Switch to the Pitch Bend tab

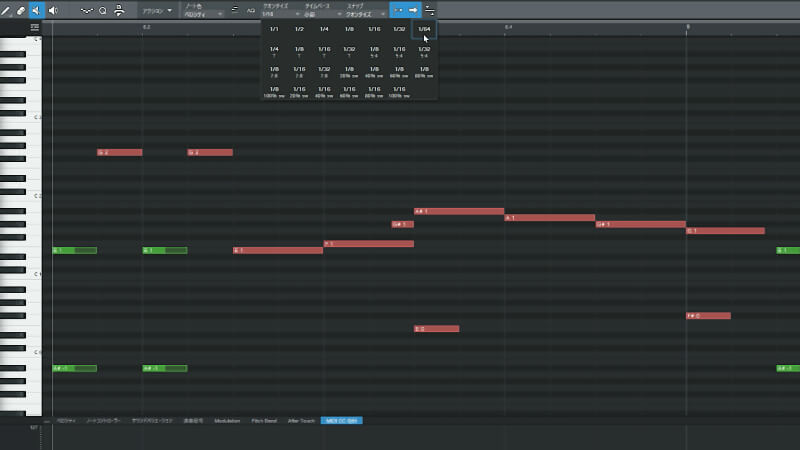pyautogui.click(x=264, y=421)
